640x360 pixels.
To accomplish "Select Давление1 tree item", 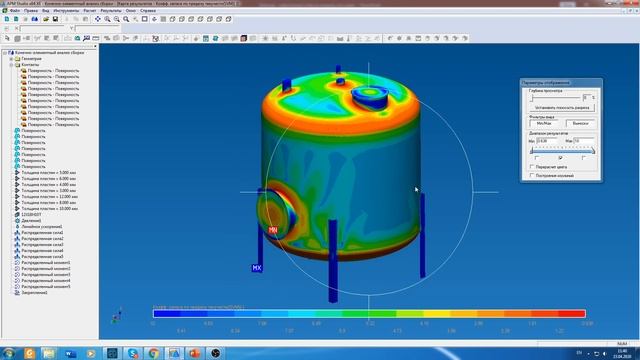I will pos(31,220).
